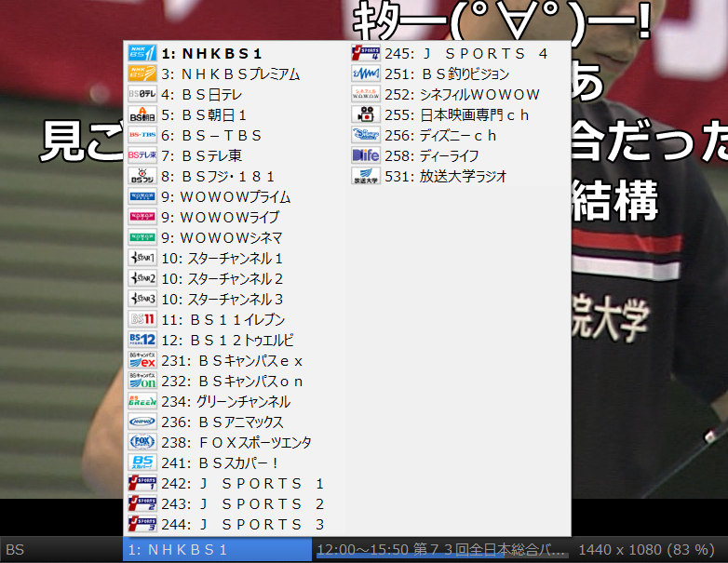
Task: Click the NHK BS1 channel logo icon
Action: 142,53
